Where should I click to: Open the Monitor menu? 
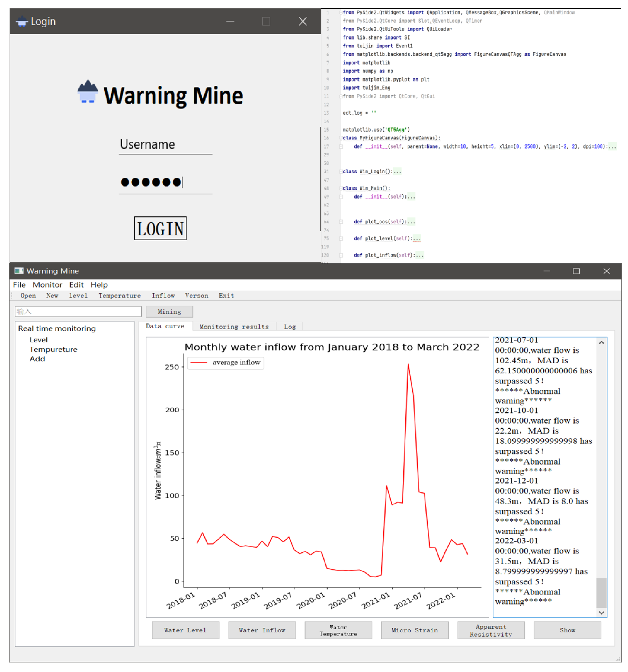[47, 285]
